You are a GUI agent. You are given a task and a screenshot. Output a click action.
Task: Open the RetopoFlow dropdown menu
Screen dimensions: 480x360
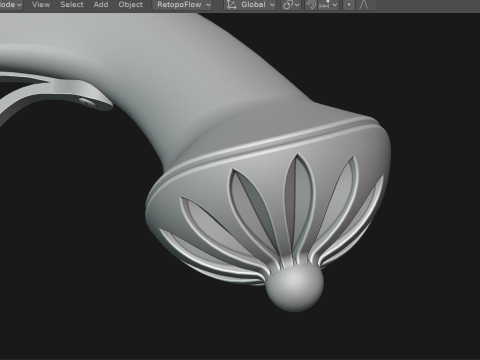point(182,5)
